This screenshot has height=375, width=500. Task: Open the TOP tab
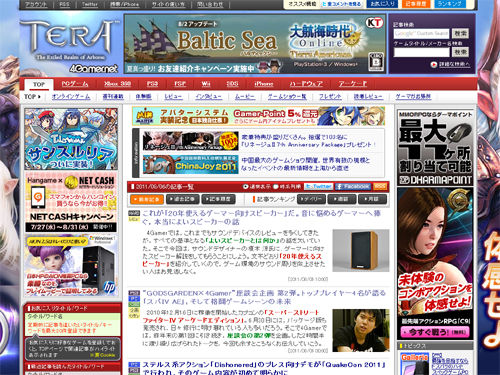(x=39, y=84)
